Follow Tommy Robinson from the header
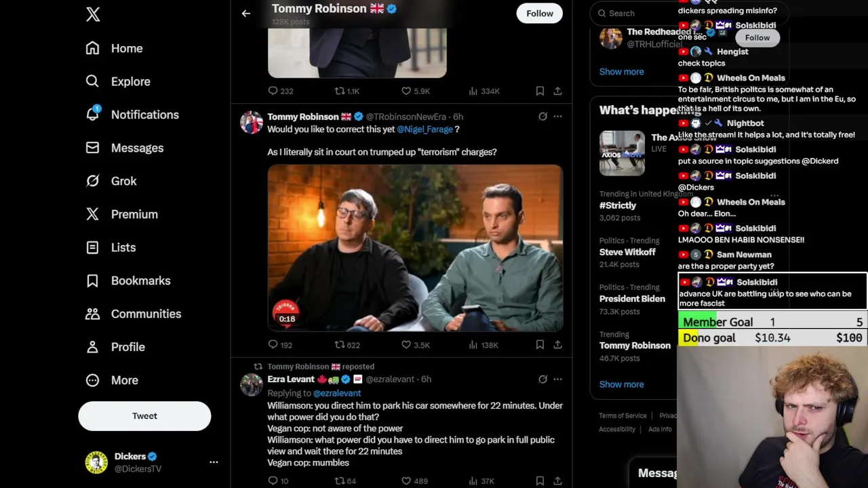The width and height of the screenshot is (868, 488). click(540, 14)
